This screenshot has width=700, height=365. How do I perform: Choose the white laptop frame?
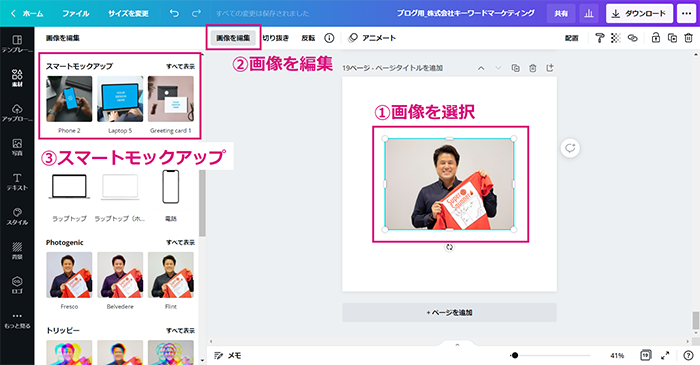coord(120,187)
